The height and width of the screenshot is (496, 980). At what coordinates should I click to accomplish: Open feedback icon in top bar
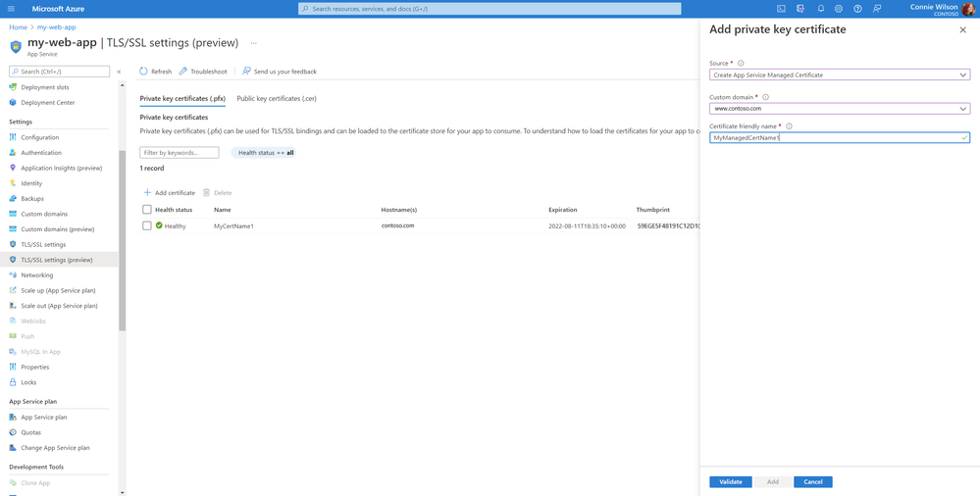click(877, 9)
